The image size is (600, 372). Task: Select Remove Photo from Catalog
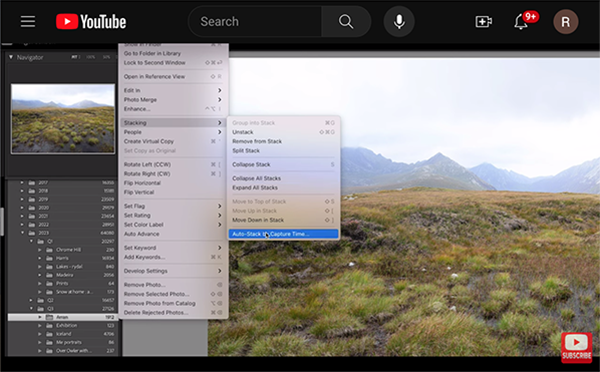173,303
